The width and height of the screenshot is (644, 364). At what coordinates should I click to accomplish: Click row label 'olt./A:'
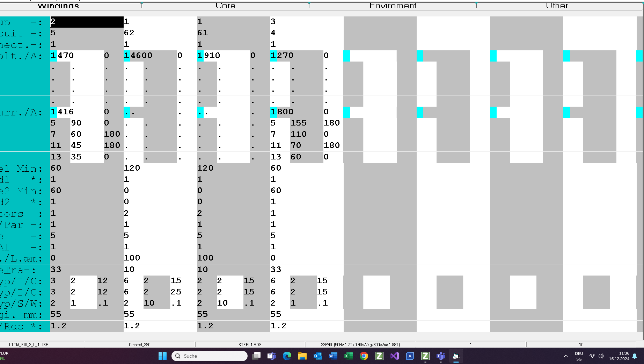click(x=21, y=56)
